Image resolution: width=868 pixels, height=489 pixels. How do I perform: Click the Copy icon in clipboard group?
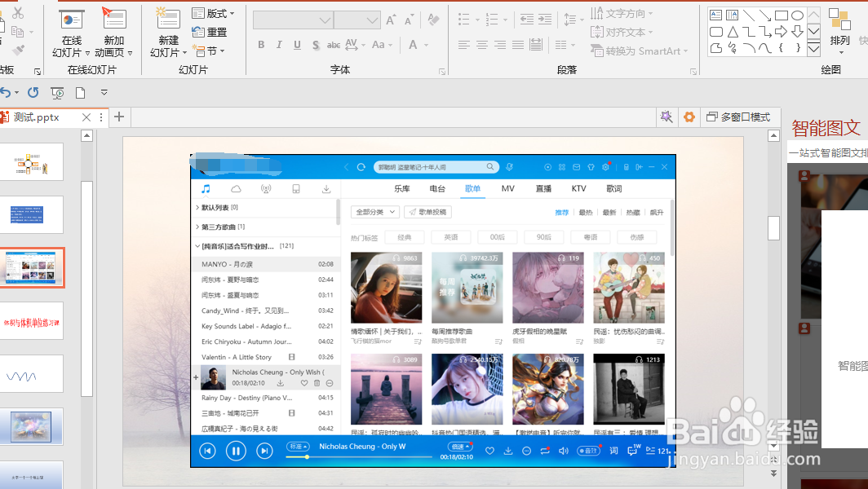point(17,32)
